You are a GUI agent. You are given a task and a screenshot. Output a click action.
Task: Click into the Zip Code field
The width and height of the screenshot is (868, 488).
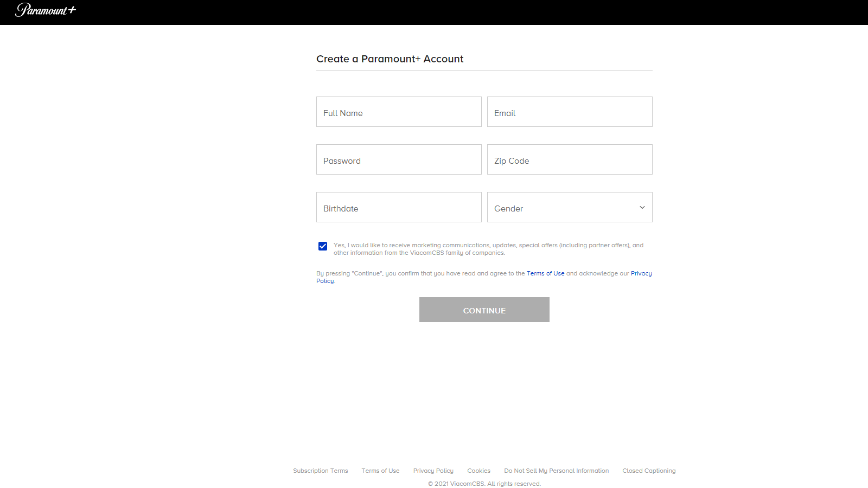tap(570, 159)
